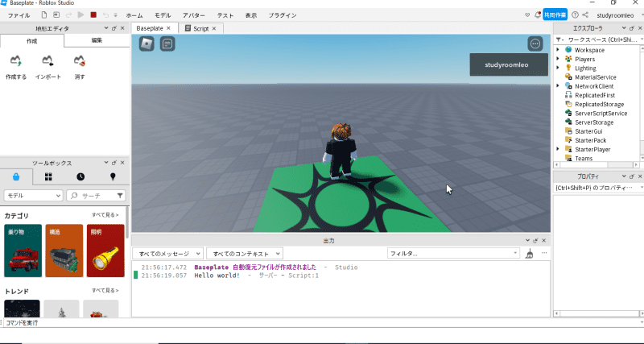Click すべて見る next to トレンド

(x=105, y=291)
